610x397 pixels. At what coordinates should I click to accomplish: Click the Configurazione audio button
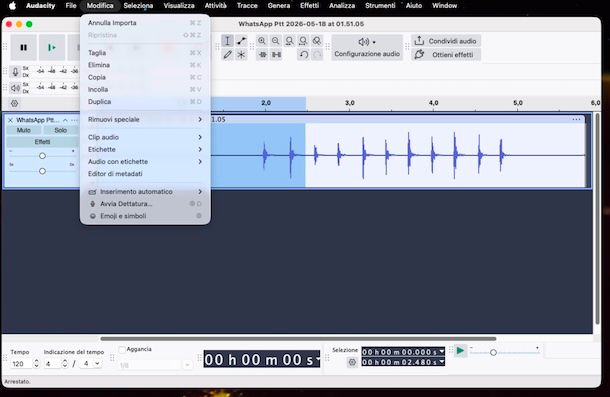[x=367, y=47]
